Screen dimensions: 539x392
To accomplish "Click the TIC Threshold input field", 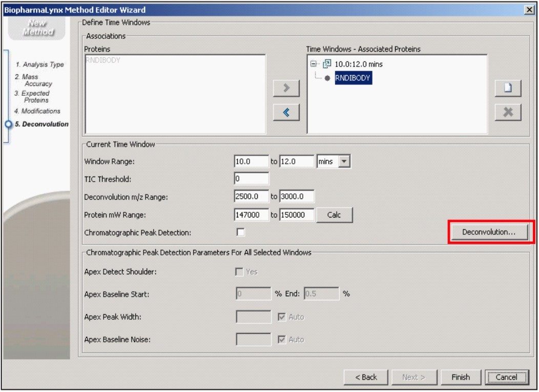I will [x=251, y=179].
